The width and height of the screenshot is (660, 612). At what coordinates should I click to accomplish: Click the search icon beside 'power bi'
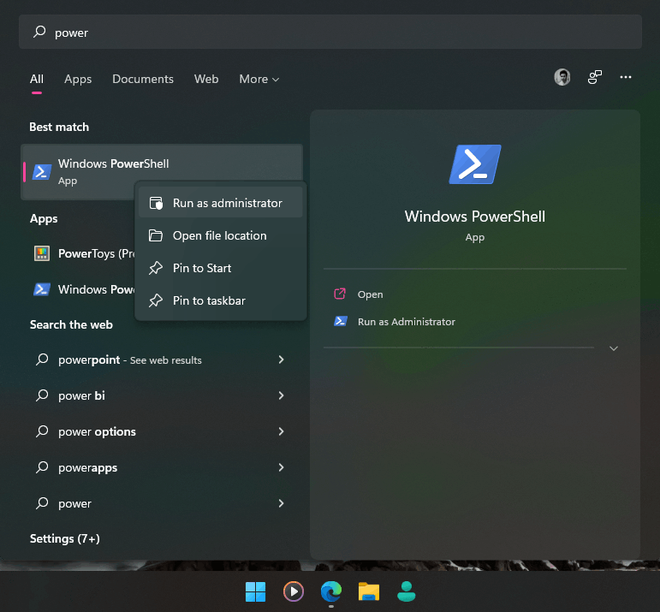pos(42,395)
